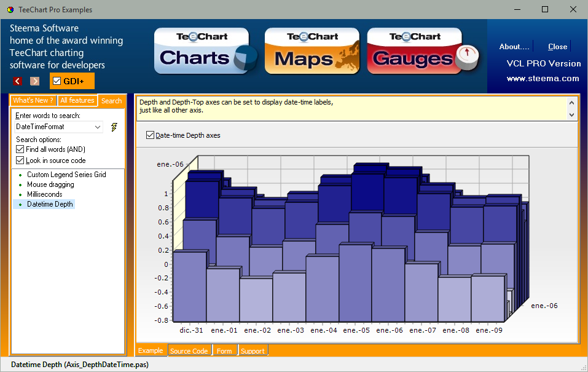The width and height of the screenshot is (588, 372).
Task: Click the About.... button
Action: click(514, 47)
